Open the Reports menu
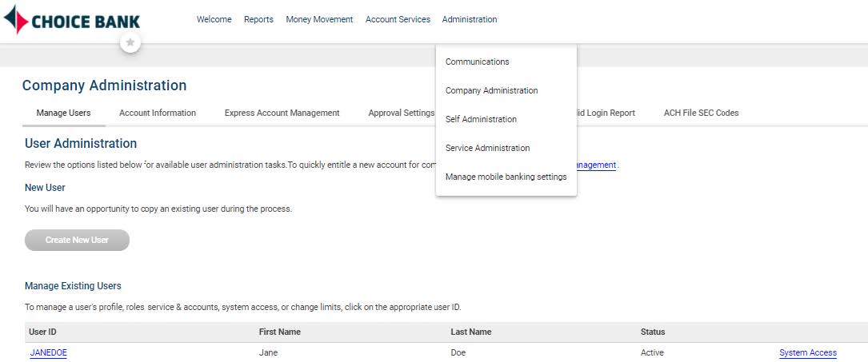The width and height of the screenshot is (868, 362). point(258,19)
